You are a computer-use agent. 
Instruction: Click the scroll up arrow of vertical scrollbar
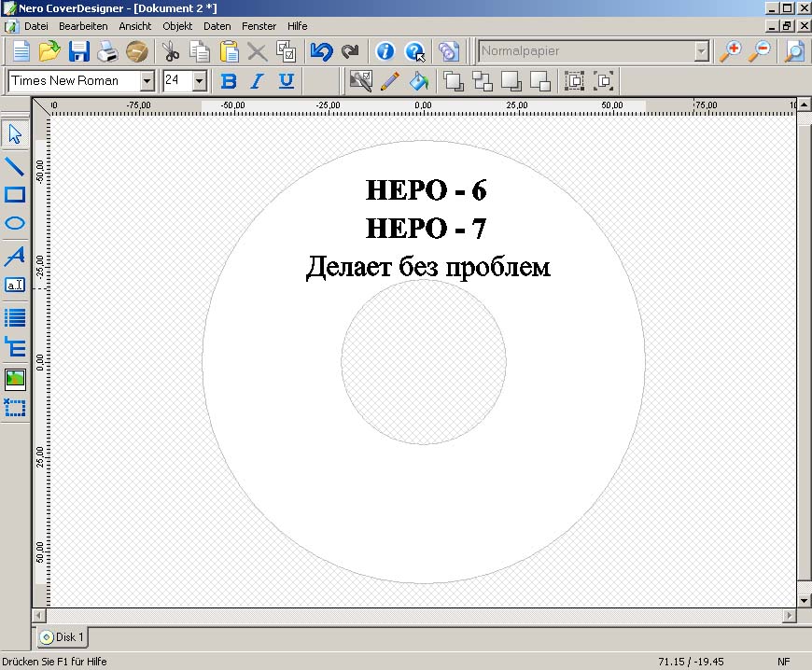pos(804,105)
